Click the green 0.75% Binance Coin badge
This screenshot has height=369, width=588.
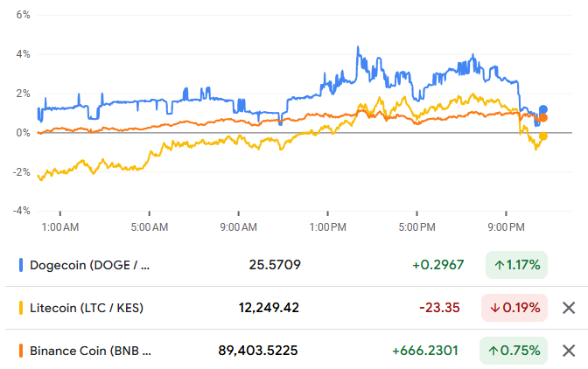click(514, 352)
